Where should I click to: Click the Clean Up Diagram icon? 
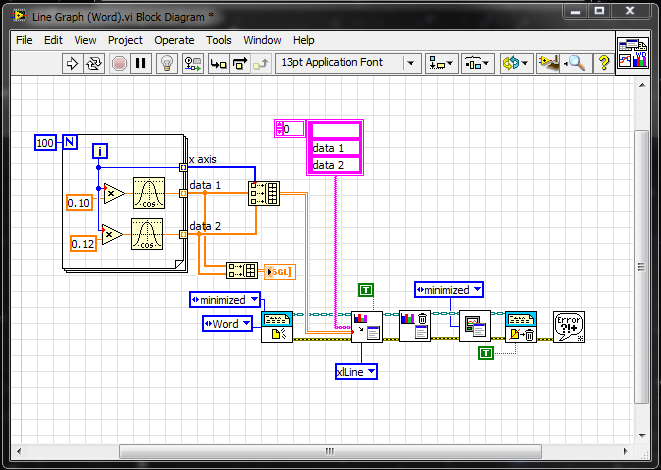click(x=549, y=63)
